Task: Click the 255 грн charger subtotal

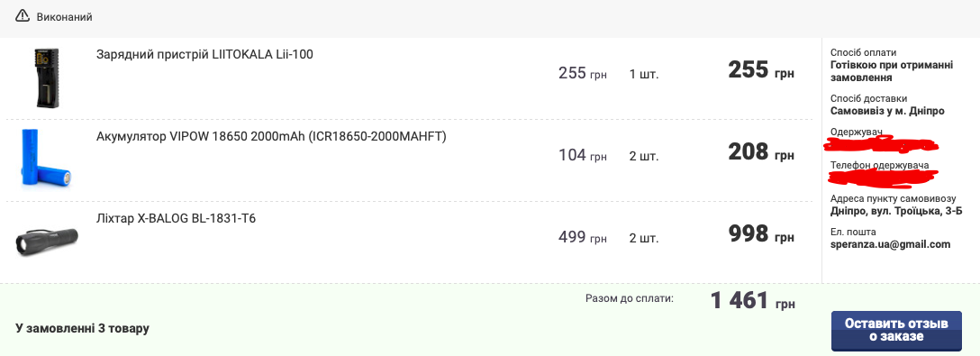Action: tap(761, 69)
